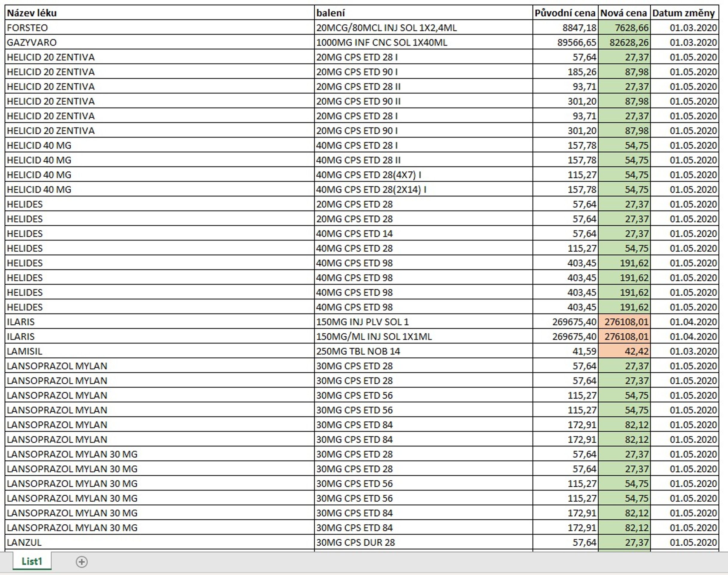Click the date 01.03.2020 in the FORSTEO row
The height and width of the screenshot is (575, 728).
[x=685, y=28]
